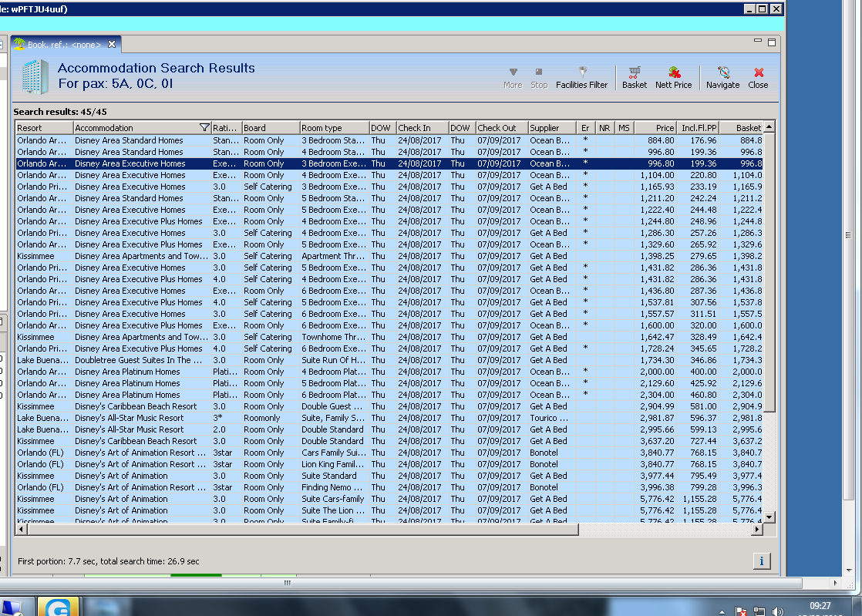Screen dimensions: 862x616
Task: Sort by Basket column header
Action: (x=741, y=127)
